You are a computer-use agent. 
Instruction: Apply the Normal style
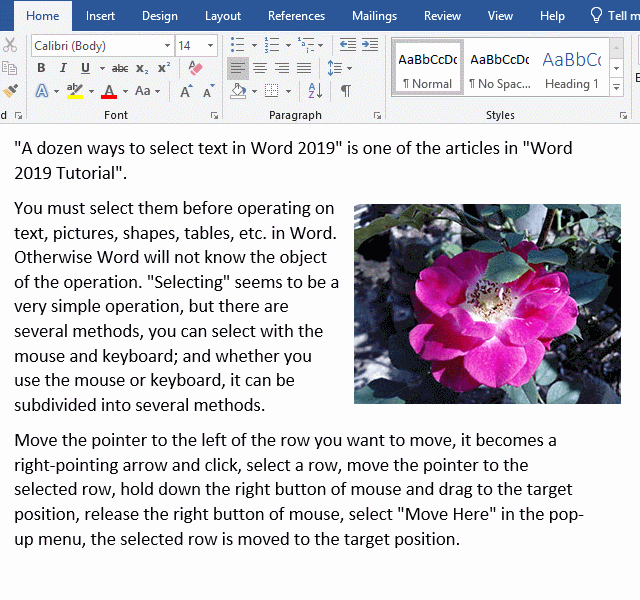[x=428, y=68]
